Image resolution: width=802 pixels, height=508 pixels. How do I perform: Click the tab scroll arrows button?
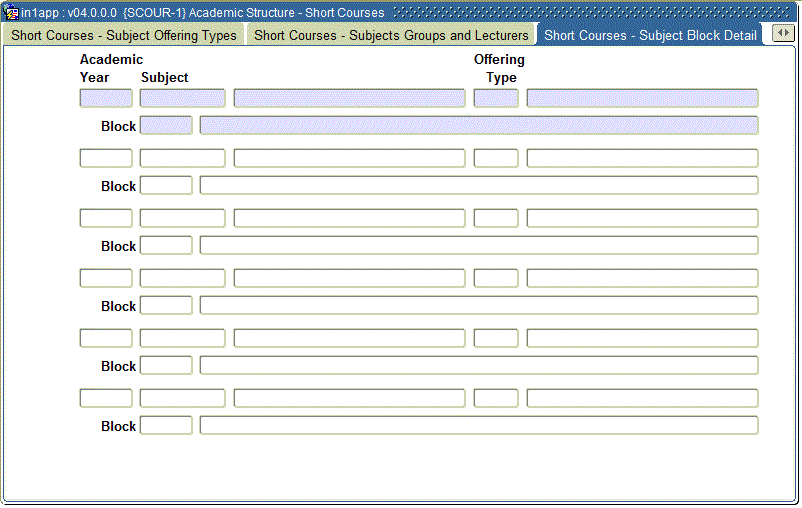(781, 34)
